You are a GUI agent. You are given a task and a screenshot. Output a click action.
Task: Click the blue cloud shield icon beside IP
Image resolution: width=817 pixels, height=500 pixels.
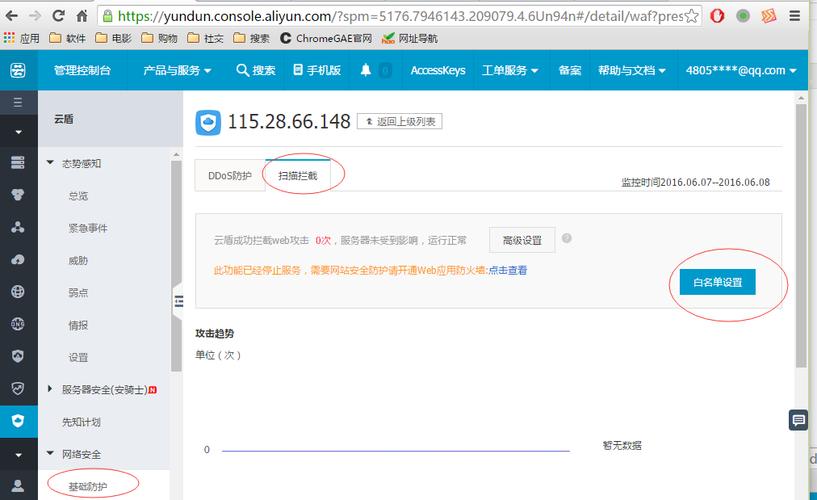point(208,123)
